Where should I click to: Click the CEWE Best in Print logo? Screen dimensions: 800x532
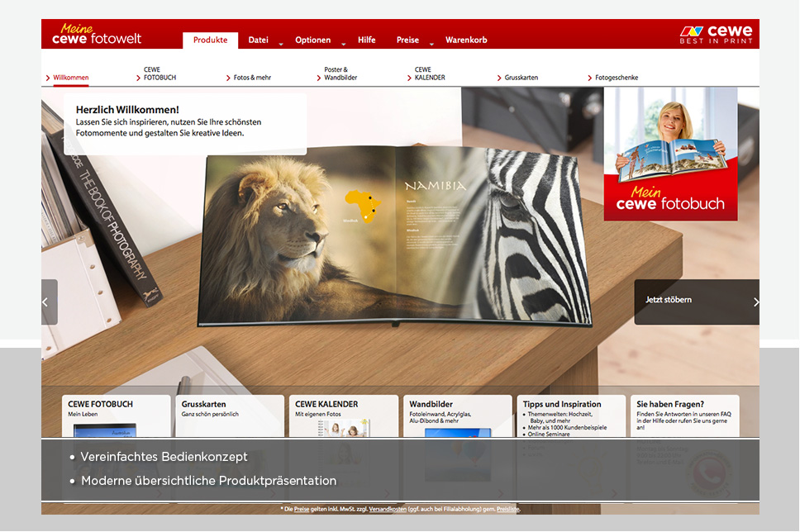(716, 34)
